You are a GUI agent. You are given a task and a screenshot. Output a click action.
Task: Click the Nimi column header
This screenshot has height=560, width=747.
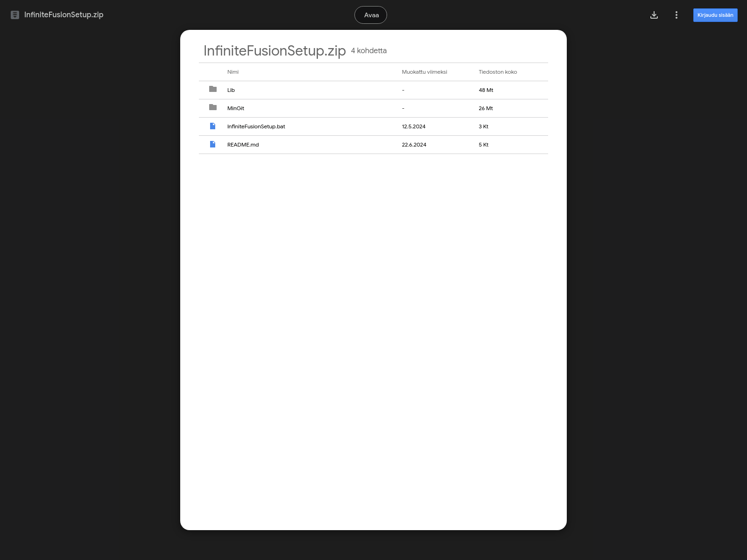[x=233, y=72]
